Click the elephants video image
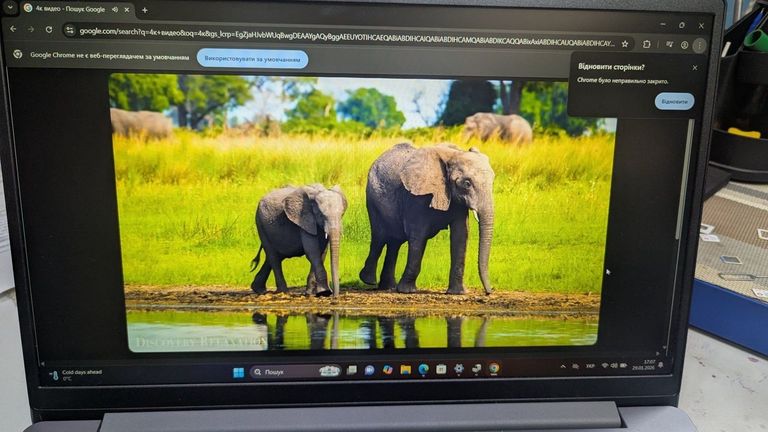Image resolution: width=768 pixels, height=432 pixels. coord(362,210)
